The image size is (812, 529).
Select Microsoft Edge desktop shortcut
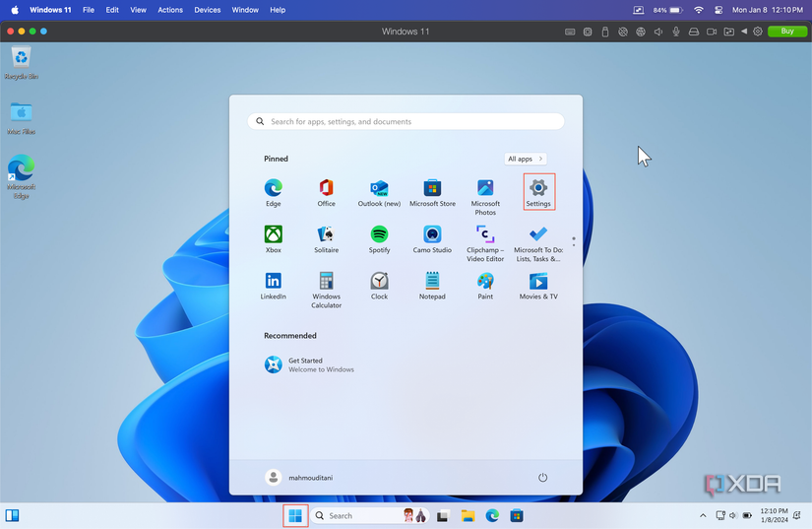[x=22, y=176]
